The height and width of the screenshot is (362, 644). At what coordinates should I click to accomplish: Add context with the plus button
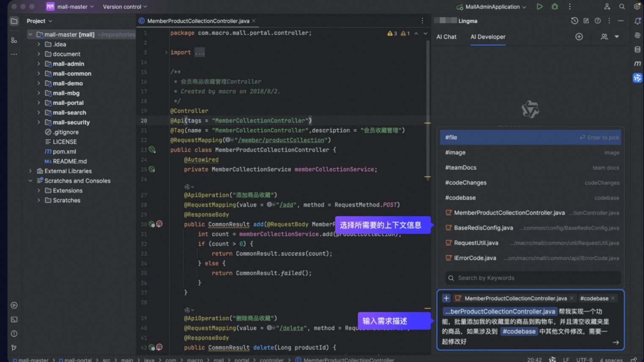tap(446, 298)
